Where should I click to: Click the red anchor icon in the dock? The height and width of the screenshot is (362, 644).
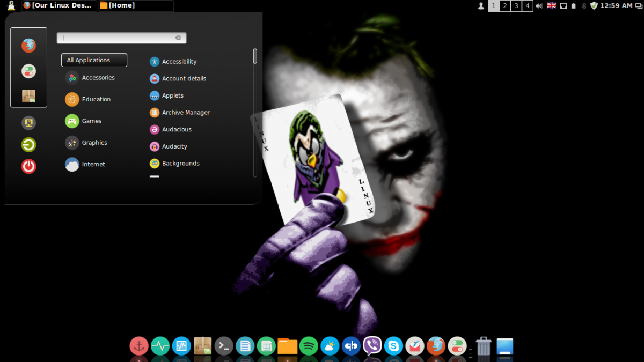tap(139, 346)
